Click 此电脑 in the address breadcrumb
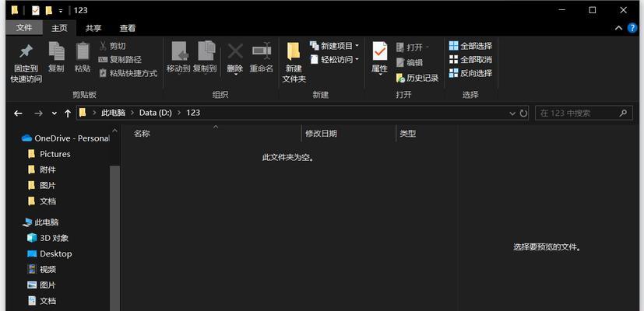 114,113
